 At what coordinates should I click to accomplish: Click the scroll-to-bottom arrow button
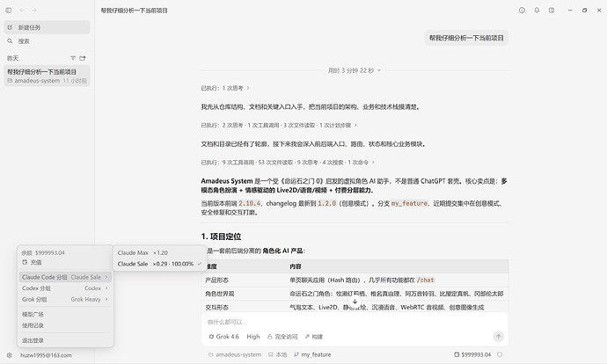[x=355, y=302]
